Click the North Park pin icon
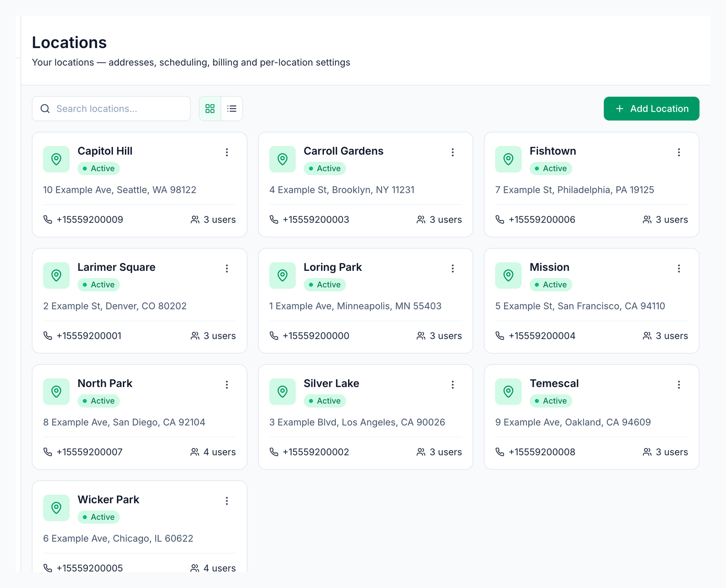This screenshot has width=726, height=588. click(x=56, y=392)
